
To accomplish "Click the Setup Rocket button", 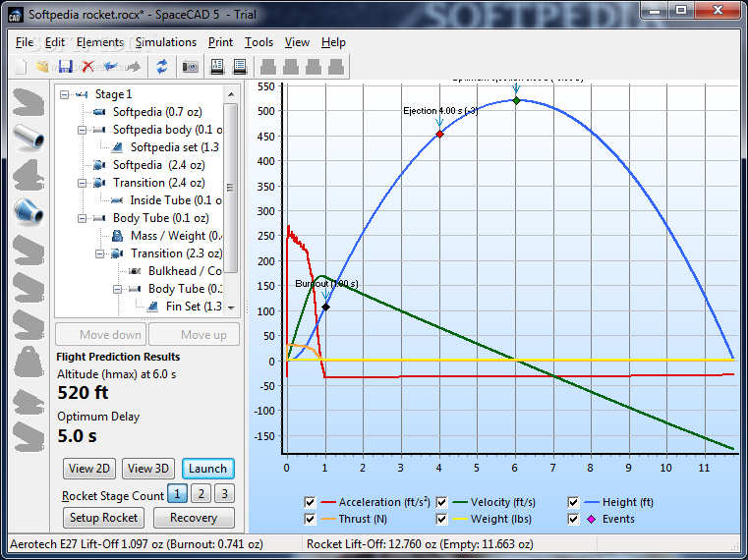I will 103,518.
